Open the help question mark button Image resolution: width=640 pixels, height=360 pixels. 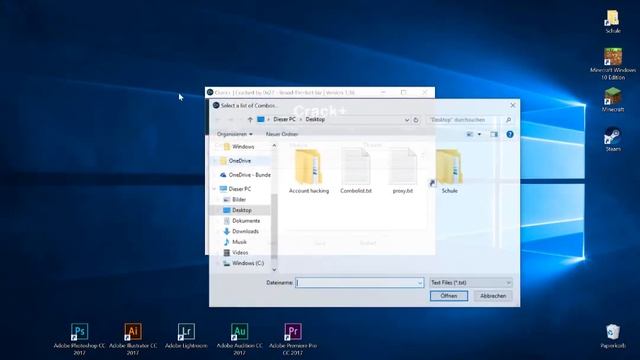[x=510, y=134]
